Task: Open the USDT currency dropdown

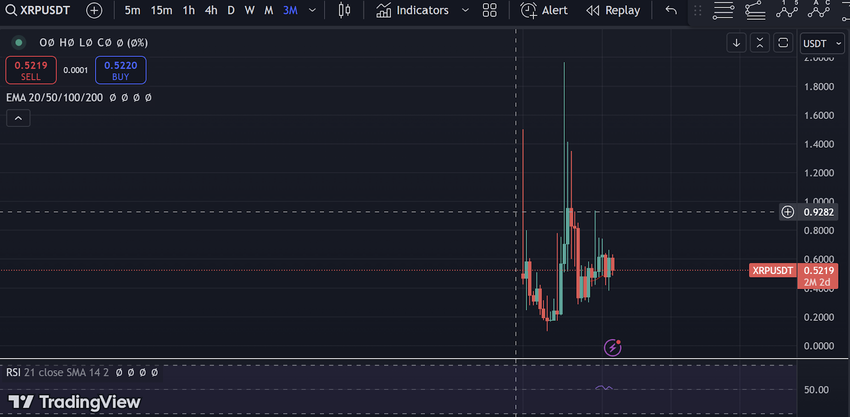Action: tap(822, 43)
